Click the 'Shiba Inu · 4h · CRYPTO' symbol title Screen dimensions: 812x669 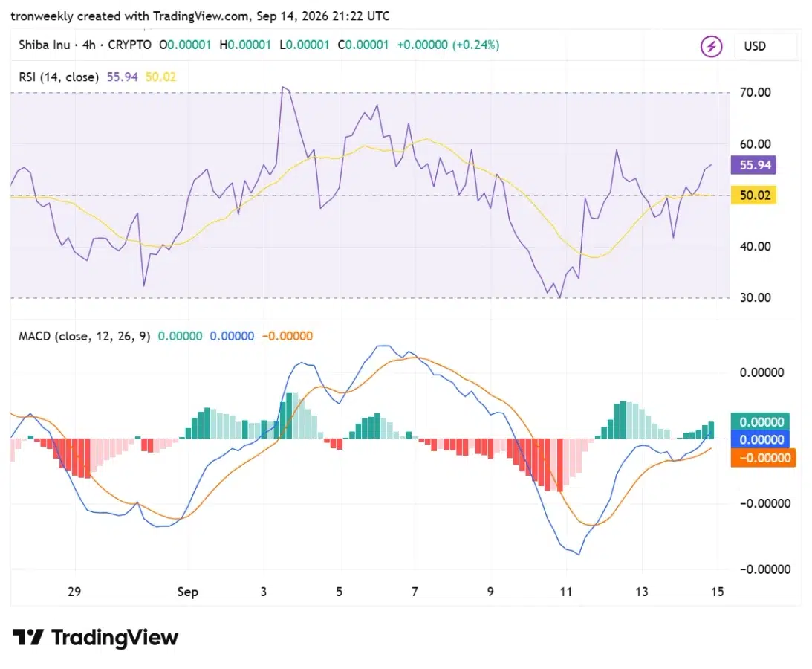(85, 45)
